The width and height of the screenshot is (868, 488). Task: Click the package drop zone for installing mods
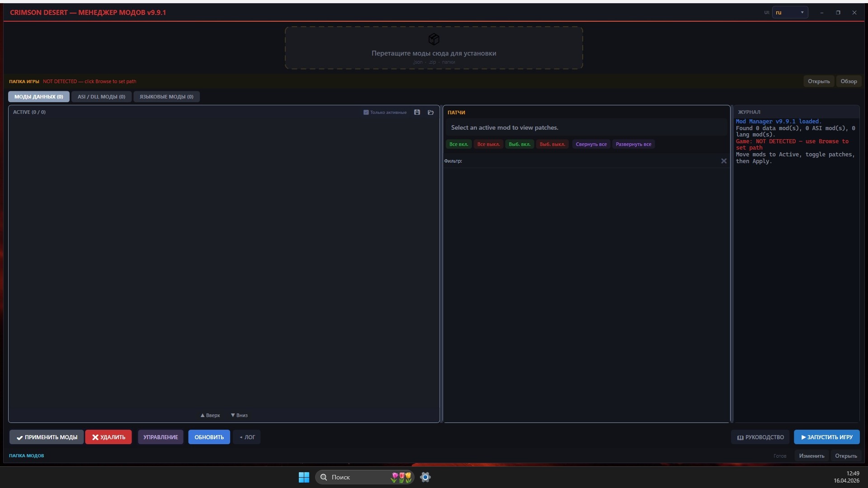434,48
